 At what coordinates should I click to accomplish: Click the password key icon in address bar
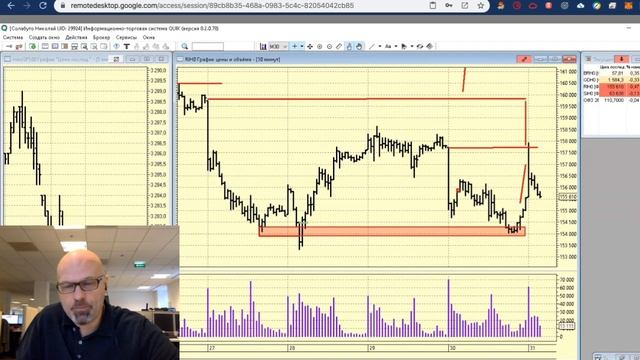pyautogui.click(x=449, y=5)
